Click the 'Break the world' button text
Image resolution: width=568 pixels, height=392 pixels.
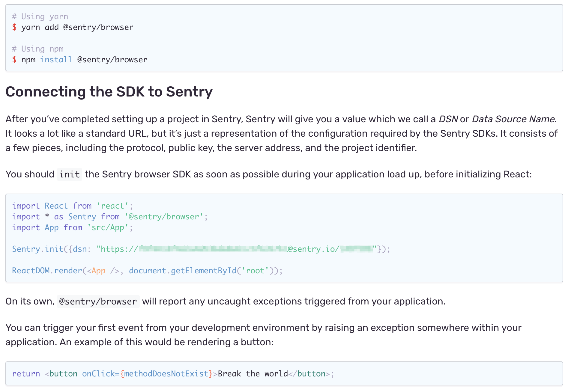[253, 374]
